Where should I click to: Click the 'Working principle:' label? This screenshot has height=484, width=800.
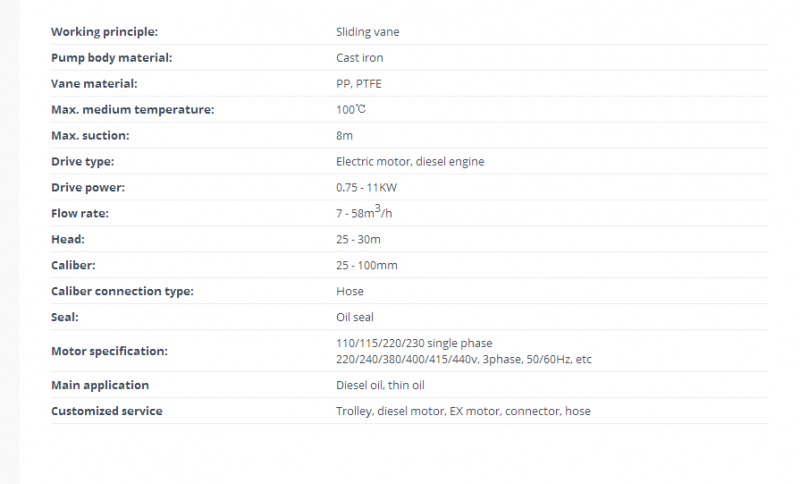[105, 32]
